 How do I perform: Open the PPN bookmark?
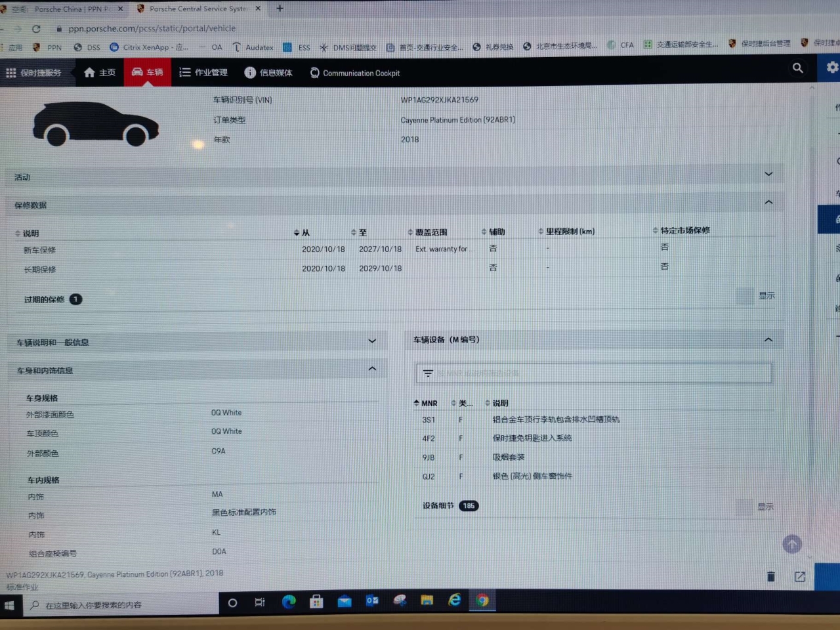[x=47, y=47]
